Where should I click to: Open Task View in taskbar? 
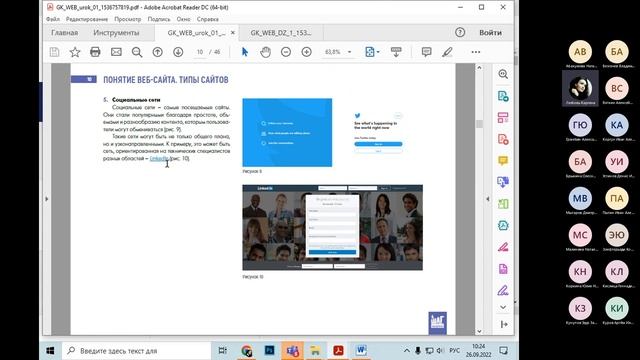tap(223, 351)
